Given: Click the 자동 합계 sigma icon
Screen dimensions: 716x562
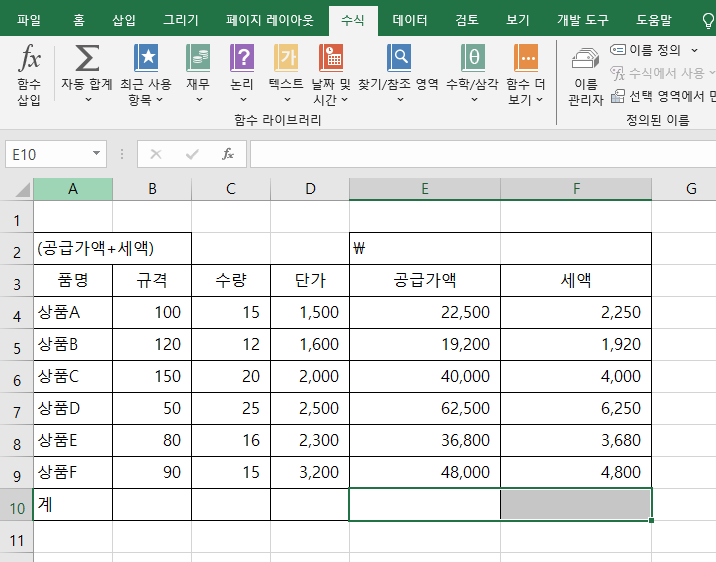Looking at the screenshot, I should pyautogui.click(x=87, y=58).
